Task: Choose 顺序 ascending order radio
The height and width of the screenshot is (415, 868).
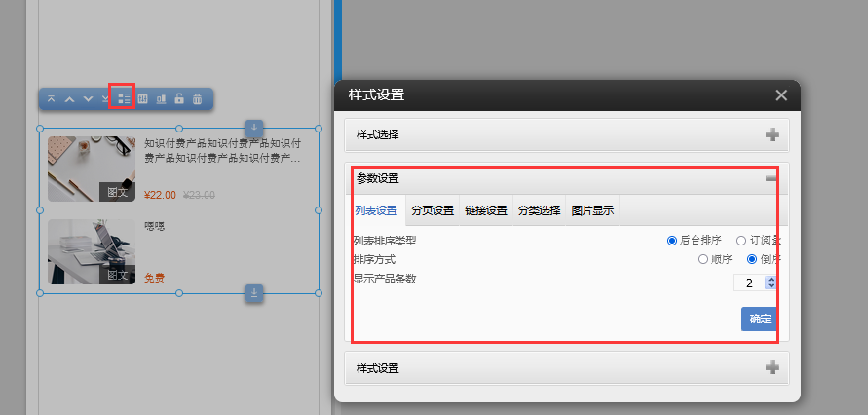Action: coord(703,260)
